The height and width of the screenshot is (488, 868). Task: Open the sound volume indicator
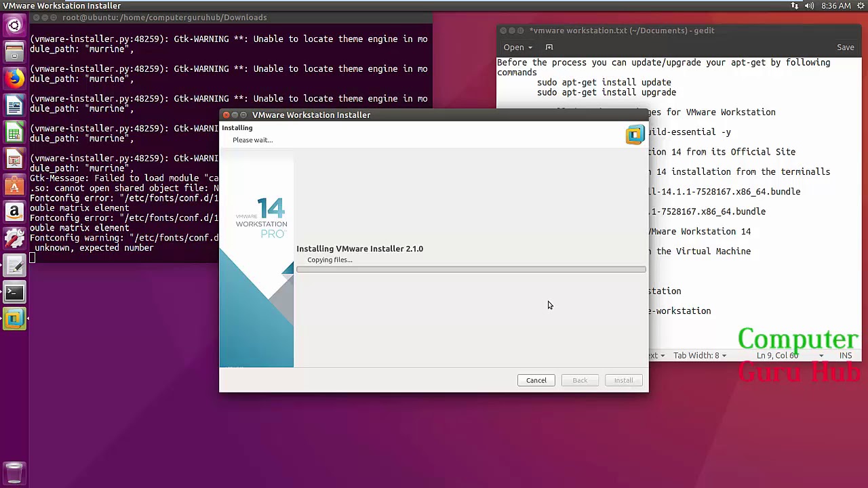tap(809, 5)
